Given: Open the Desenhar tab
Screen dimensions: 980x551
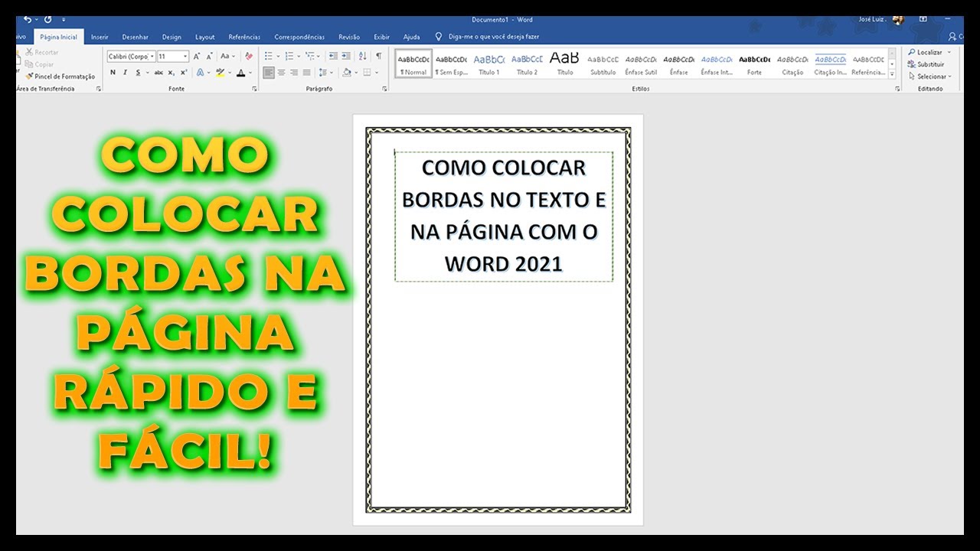Looking at the screenshot, I should pos(136,37).
